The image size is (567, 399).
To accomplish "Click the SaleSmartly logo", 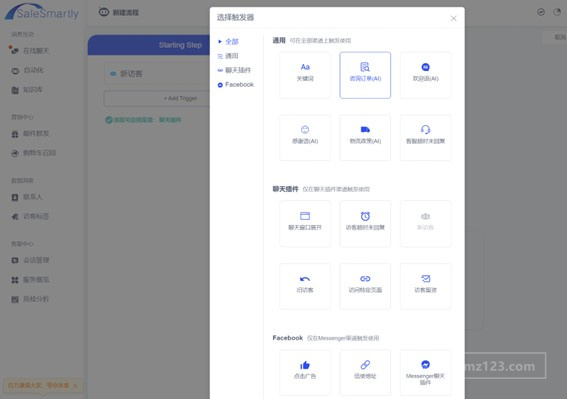I will point(42,12).
